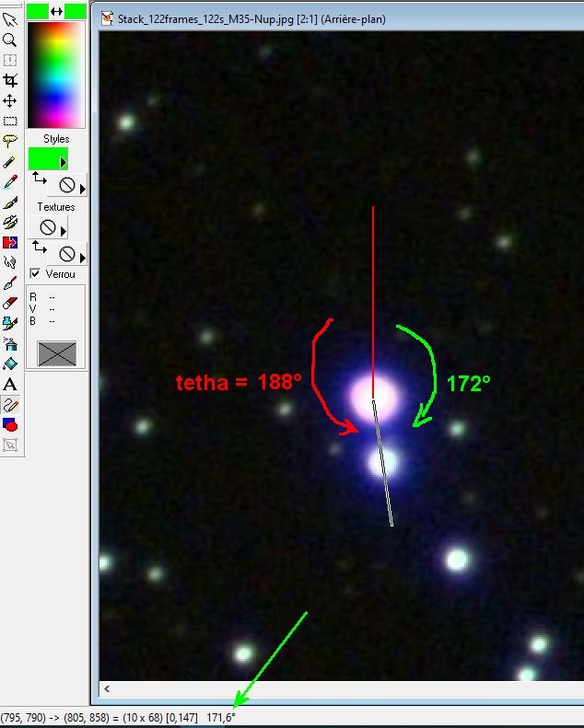Screen dimensions: 584x728
Task: Toggle the Verrou lock checkbox
Action: click(x=35, y=273)
